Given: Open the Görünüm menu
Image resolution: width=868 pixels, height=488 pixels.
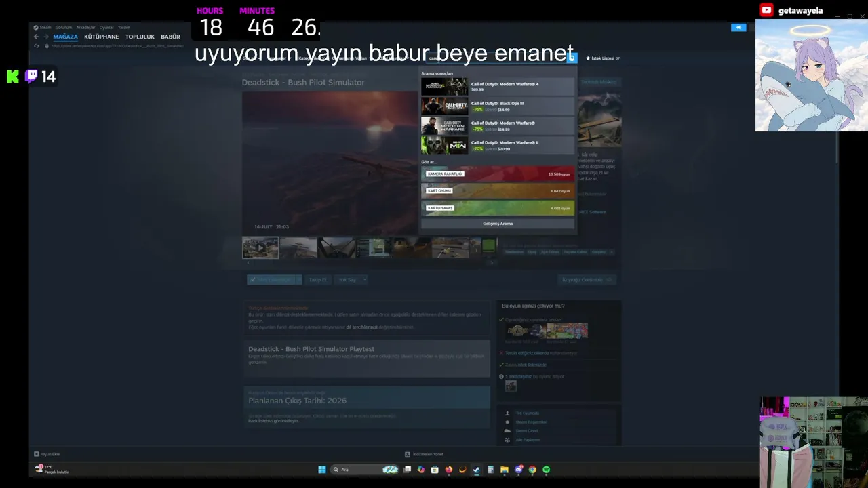Looking at the screenshot, I should pyautogui.click(x=64, y=28).
